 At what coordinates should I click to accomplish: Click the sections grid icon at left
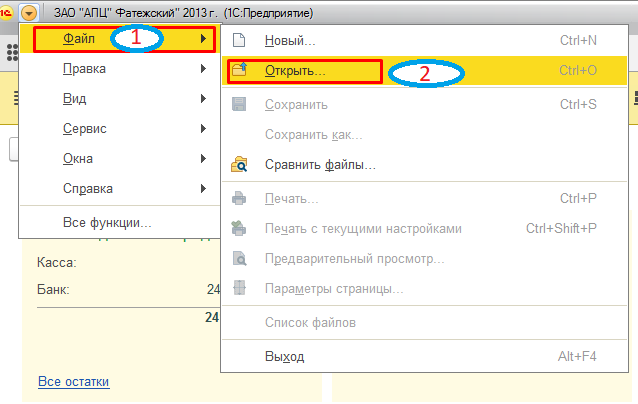click(x=12, y=52)
